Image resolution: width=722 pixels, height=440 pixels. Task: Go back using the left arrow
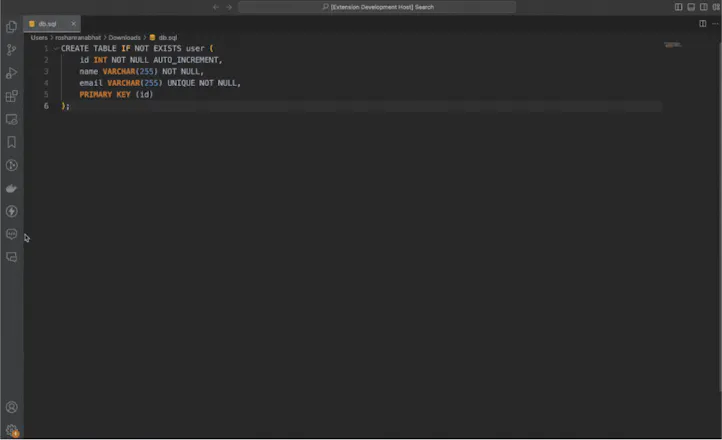click(216, 7)
